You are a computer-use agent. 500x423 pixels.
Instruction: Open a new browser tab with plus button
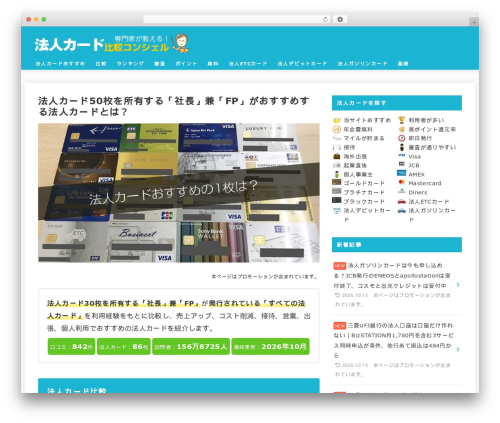pos(474,22)
